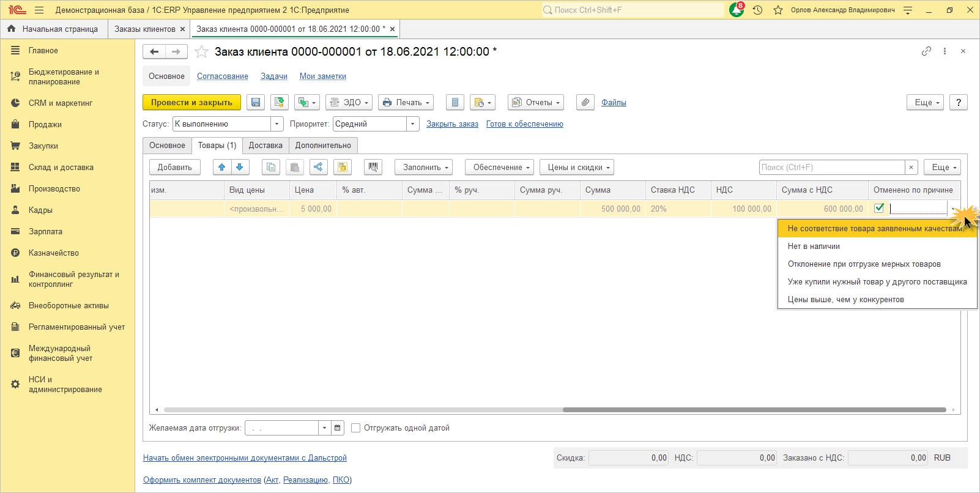Click Провести и закрыть button

pos(191,103)
